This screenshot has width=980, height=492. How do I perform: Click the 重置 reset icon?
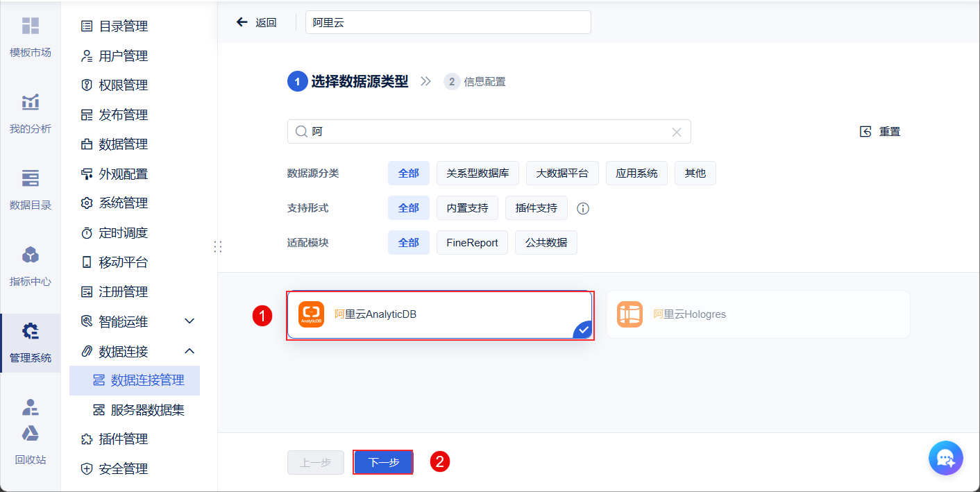coord(865,131)
